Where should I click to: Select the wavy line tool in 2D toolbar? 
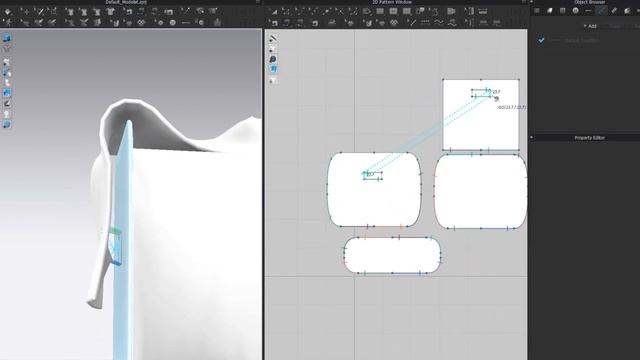[x=438, y=23]
